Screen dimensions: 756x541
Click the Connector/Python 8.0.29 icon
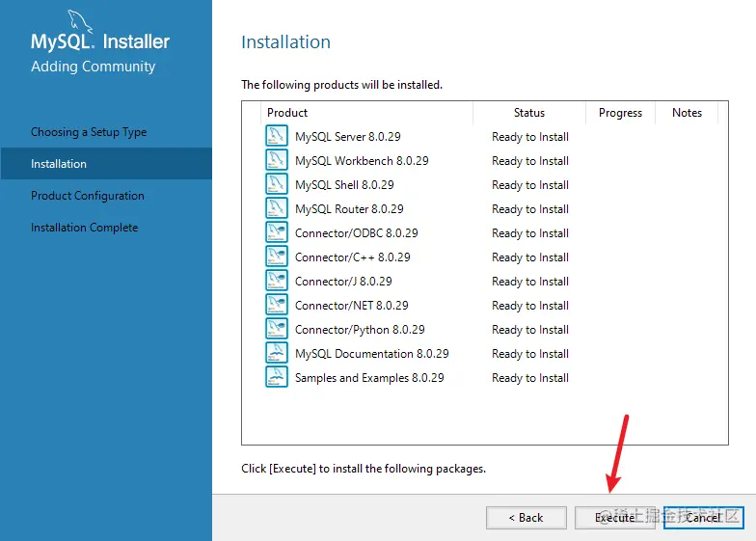(x=276, y=328)
